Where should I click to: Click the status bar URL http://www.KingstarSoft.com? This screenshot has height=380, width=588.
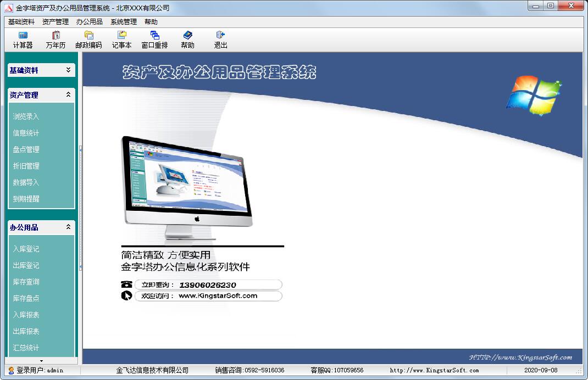(434, 370)
